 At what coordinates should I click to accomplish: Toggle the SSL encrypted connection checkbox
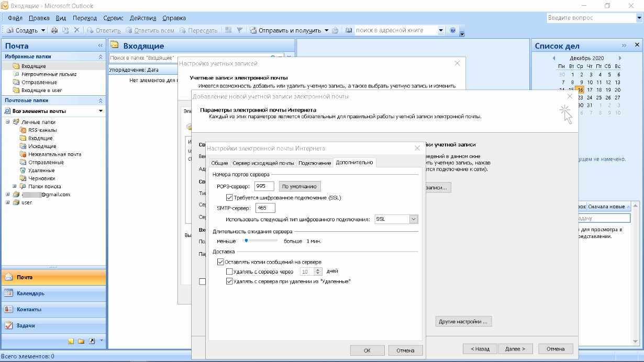[x=229, y=198]
